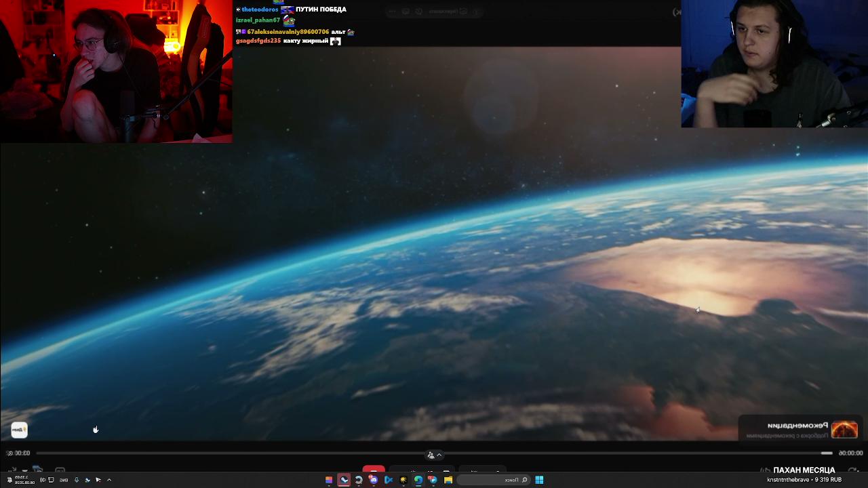Launch Microsoft Edge from the taskbar
This screenshot has width=868, height=488.
(418, 480)
